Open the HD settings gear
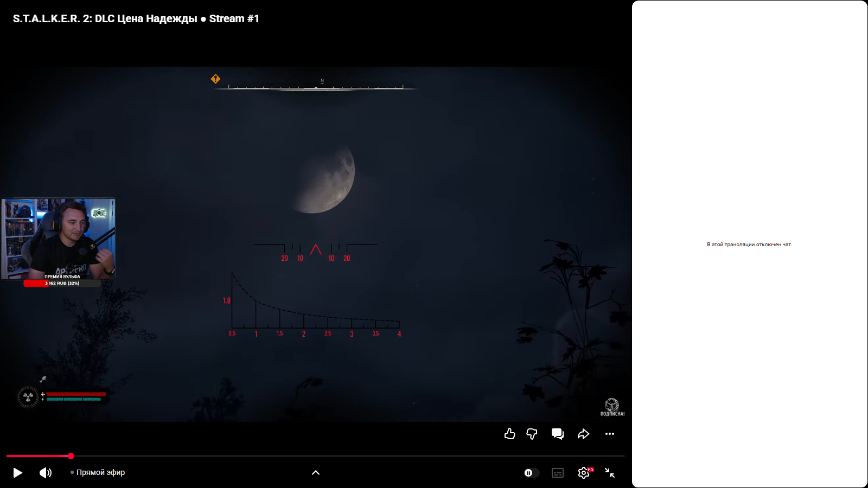 [x=584, y=473]
